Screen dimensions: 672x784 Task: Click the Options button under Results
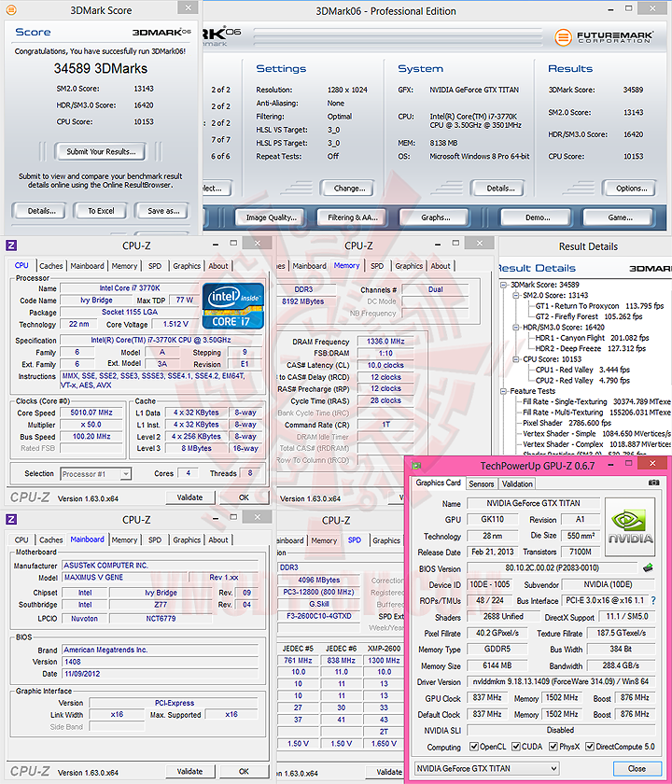631,189
